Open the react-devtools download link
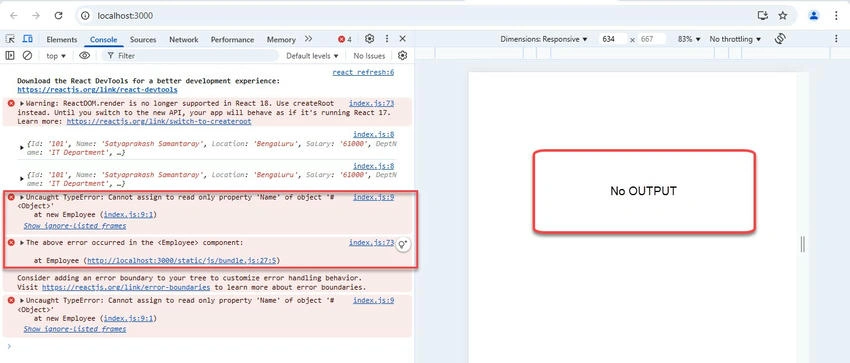 pos(97,89)
